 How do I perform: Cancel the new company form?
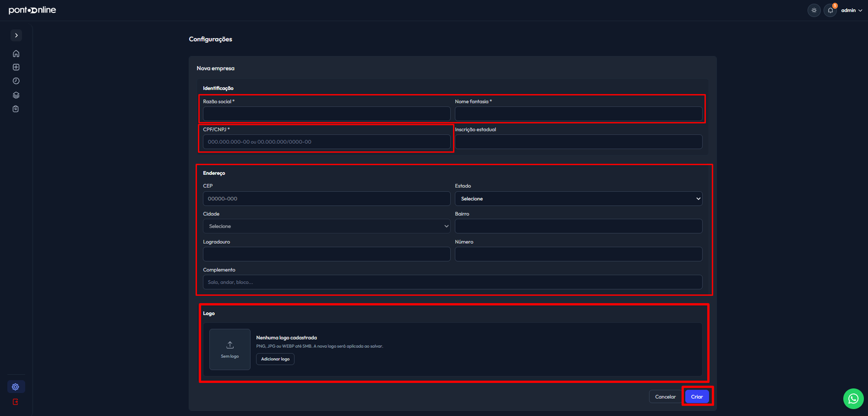pos(665,397)
